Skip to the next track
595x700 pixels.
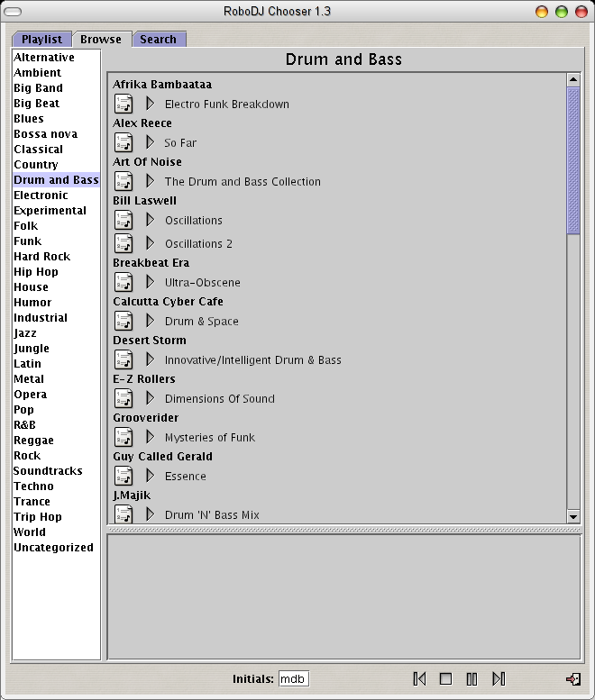tap(498, 678)
